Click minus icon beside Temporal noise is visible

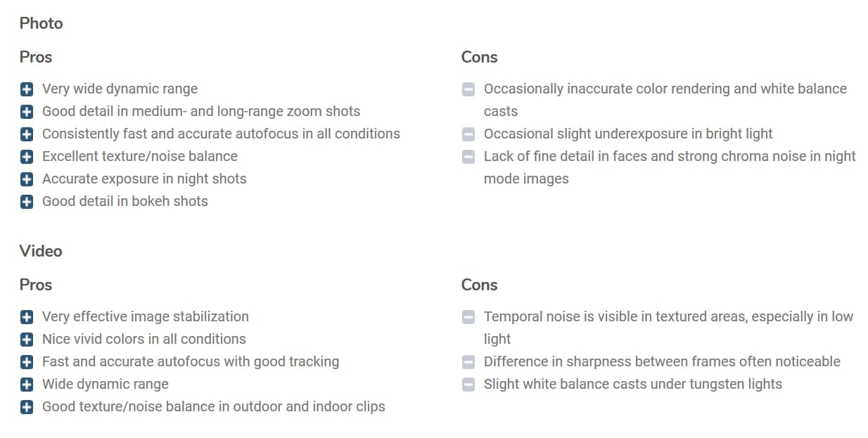click(468, 317)
